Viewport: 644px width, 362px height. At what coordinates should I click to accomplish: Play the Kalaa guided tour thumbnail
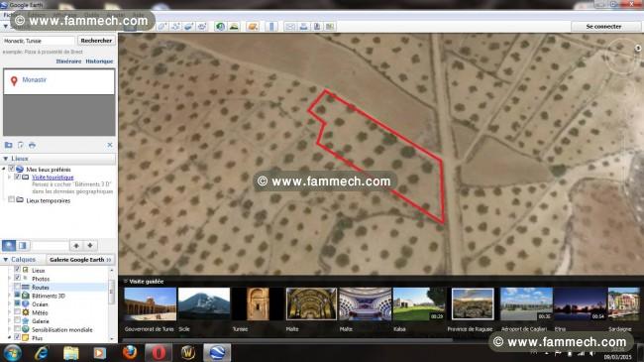click(x=419, y=304)
